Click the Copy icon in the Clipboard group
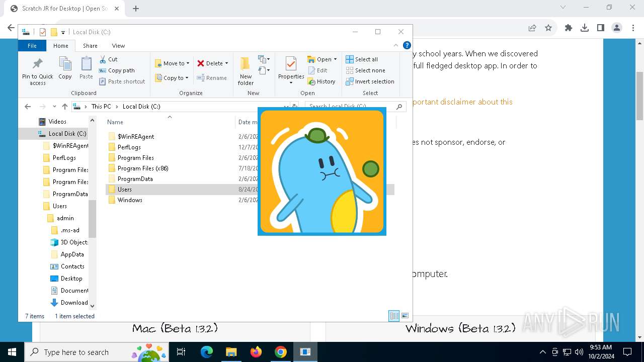This screenshot has height=362, width=644. pyautogui.click(x=65, y=68)
